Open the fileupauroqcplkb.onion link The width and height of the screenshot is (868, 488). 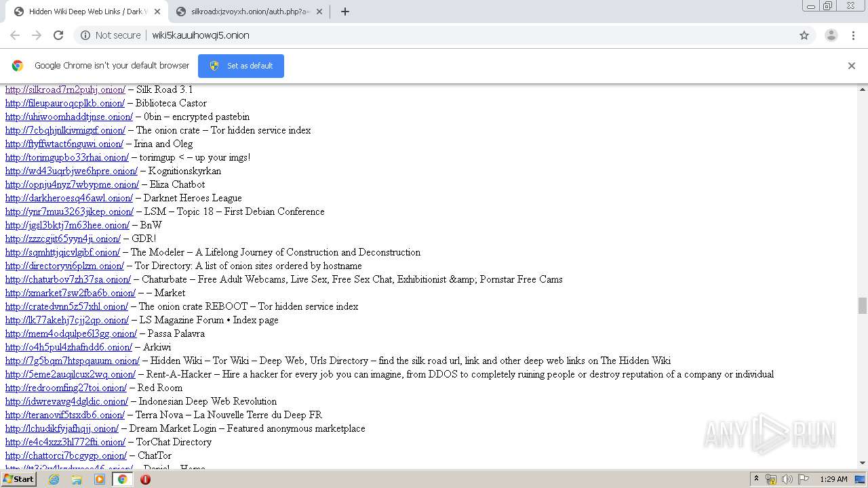[x=64, y=103]
